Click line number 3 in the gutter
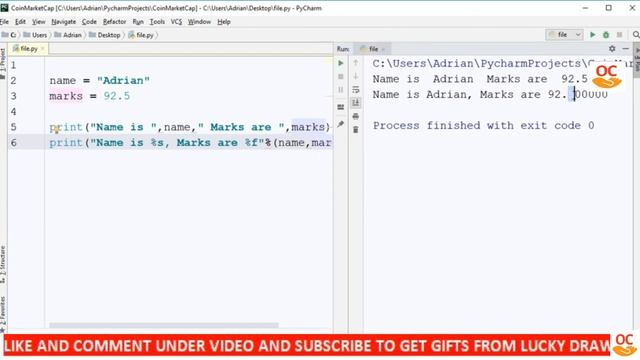Image resolution: width=640 pixels, height=360 pixels. pyautogui.click(x=13, y=96)
